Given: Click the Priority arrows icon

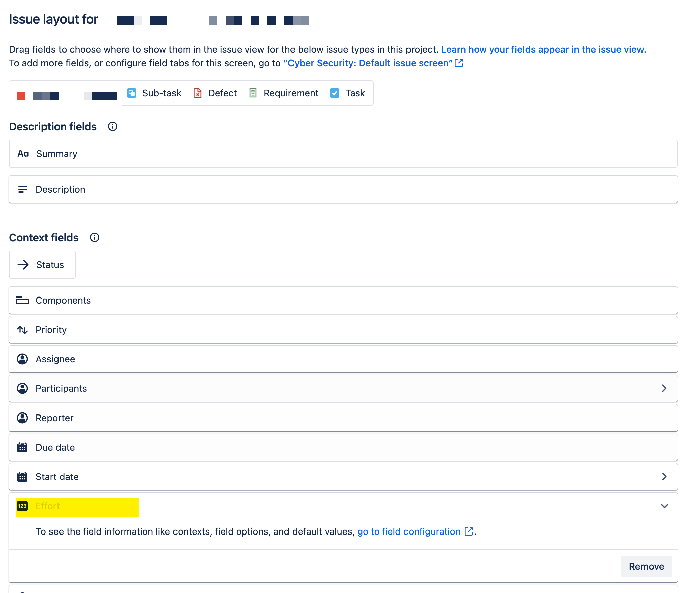Looking at the screenshot, I should click(22, 330).
